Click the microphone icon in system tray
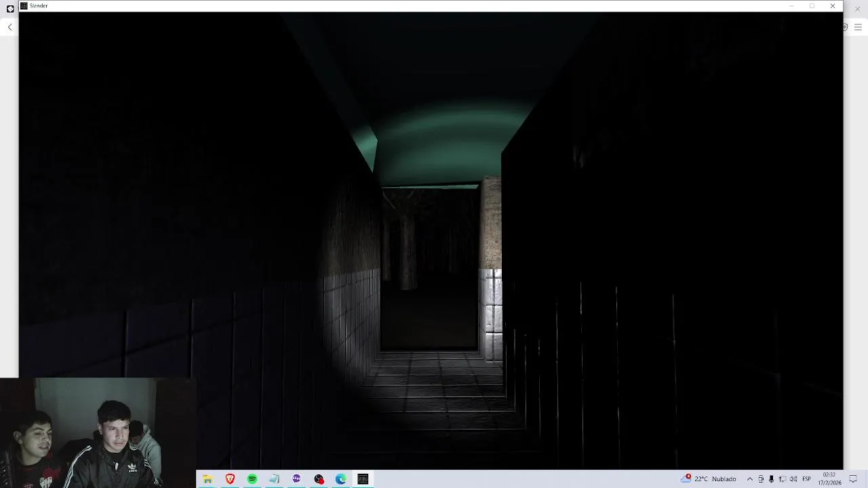The height and width of the screenshot is (488, 868). (x=771, y=479)
